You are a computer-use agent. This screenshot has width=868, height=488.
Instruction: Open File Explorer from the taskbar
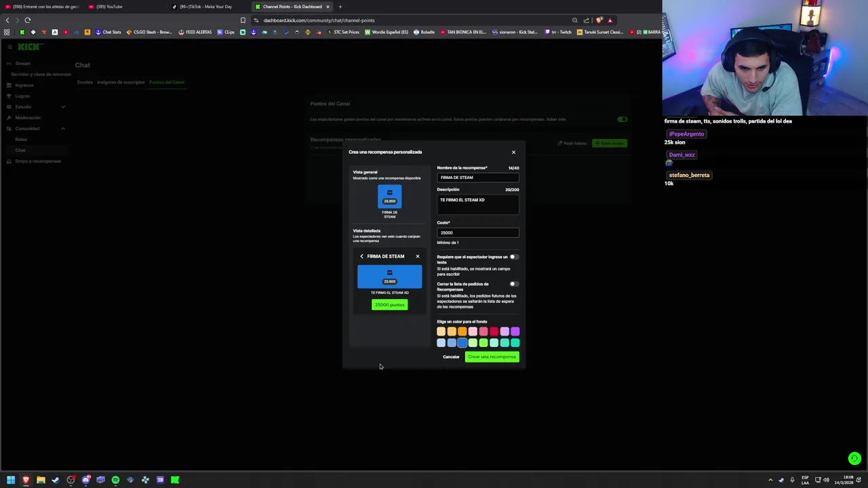(x=41, y=480)
